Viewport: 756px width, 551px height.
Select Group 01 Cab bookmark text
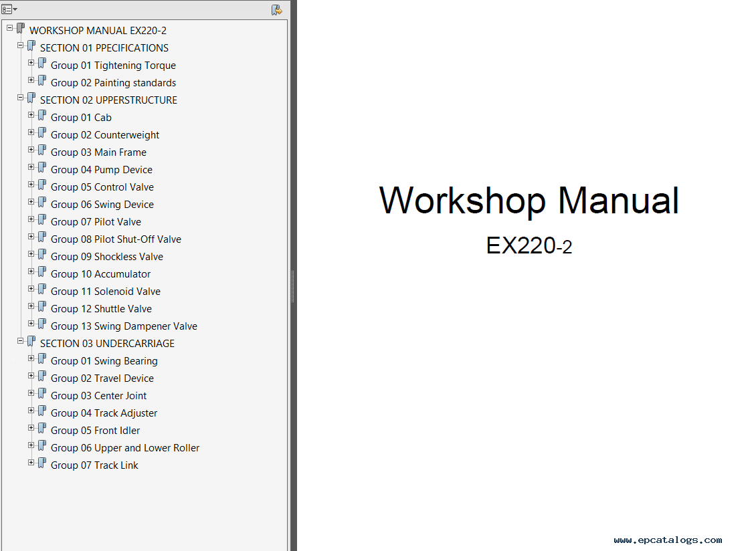pyautogui.click(x=81, y=118)
